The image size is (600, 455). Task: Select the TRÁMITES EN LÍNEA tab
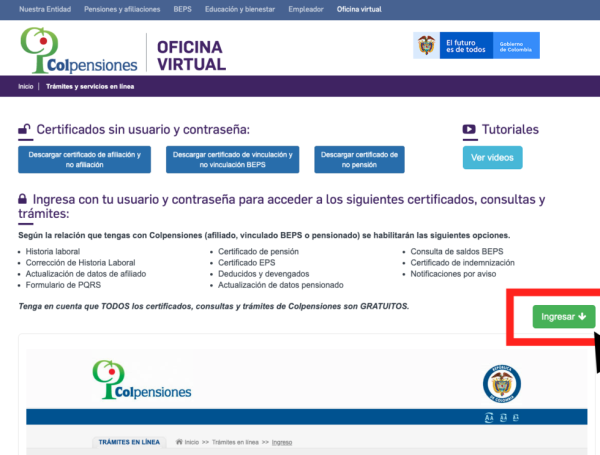[x=129, y=442]
